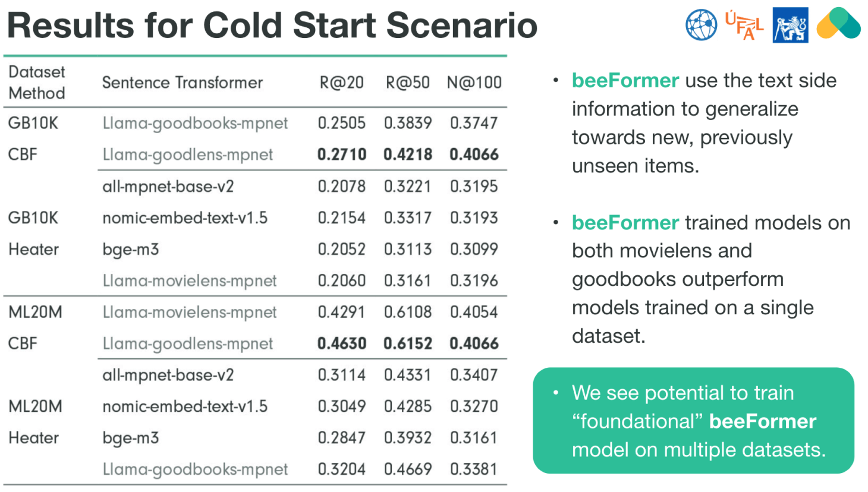
Task: Select the R@20 column header
Action: (341, 83)
